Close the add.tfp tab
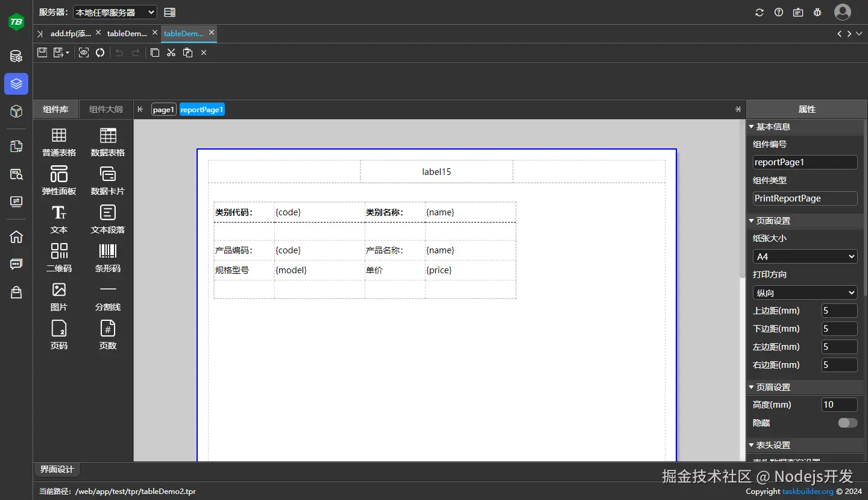Screen dimensions: 868x500 click(x=98, y=33)
